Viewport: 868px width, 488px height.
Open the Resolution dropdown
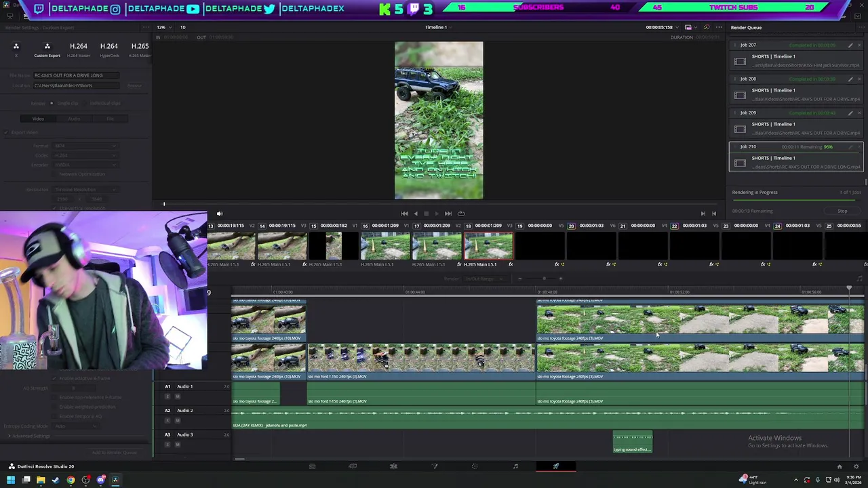point(85,190)
